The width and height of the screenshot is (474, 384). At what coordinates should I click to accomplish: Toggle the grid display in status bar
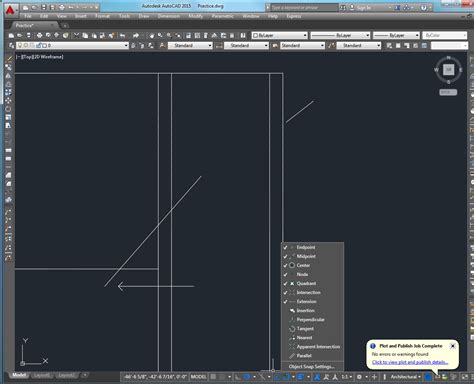point(213,377)
